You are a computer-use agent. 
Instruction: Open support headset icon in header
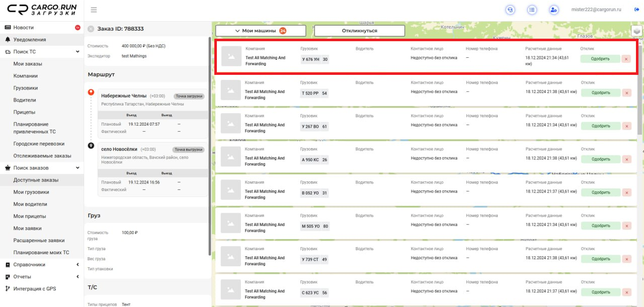click(510, 10)
